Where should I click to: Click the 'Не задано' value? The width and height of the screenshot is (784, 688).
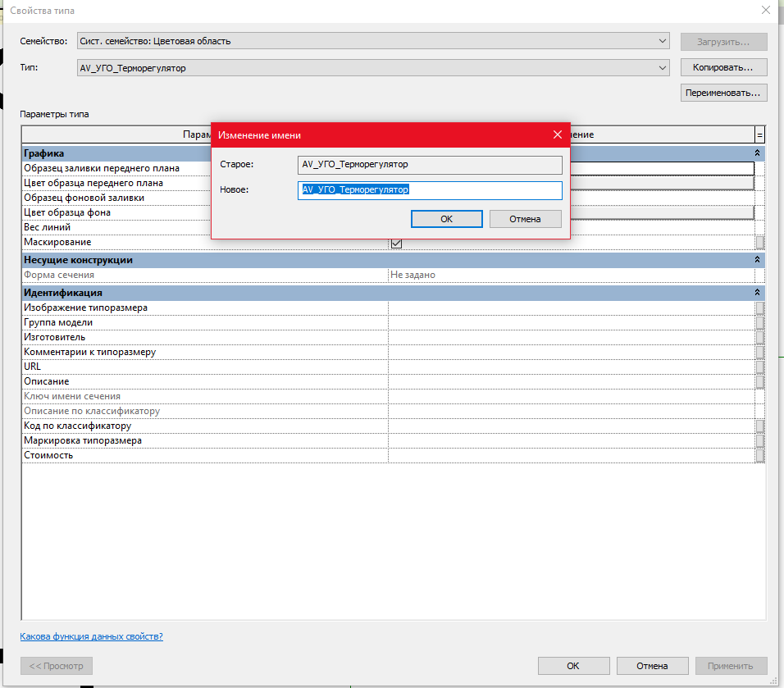(x=413, y=275)
